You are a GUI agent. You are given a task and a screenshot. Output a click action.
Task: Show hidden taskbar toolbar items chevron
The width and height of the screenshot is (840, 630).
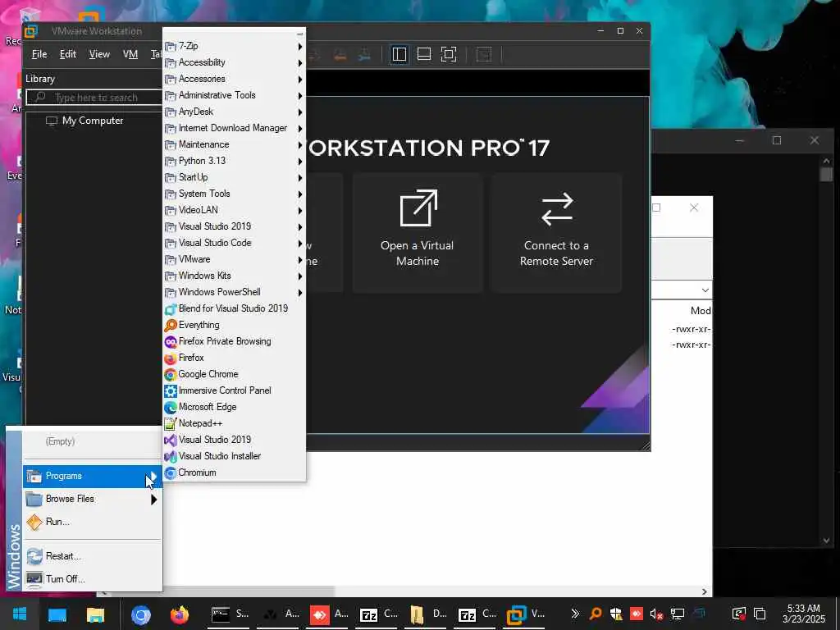[x=575, y=614]
